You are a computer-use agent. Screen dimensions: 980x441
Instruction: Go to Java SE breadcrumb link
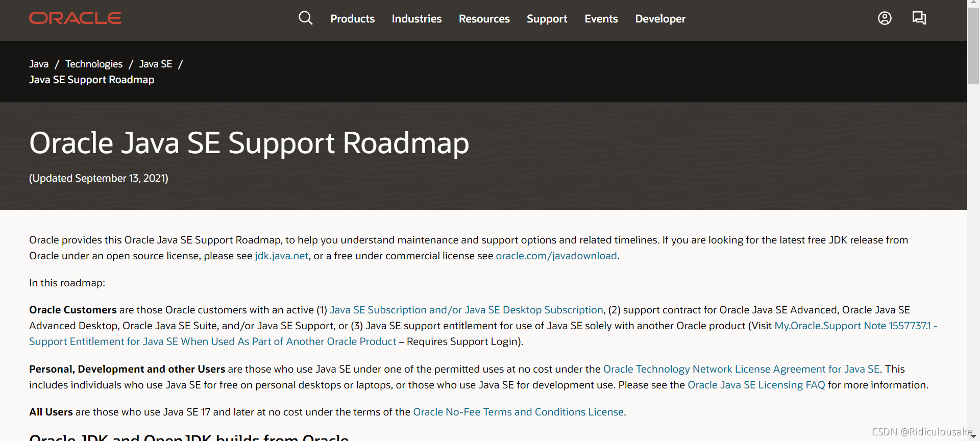coord(156,64)
